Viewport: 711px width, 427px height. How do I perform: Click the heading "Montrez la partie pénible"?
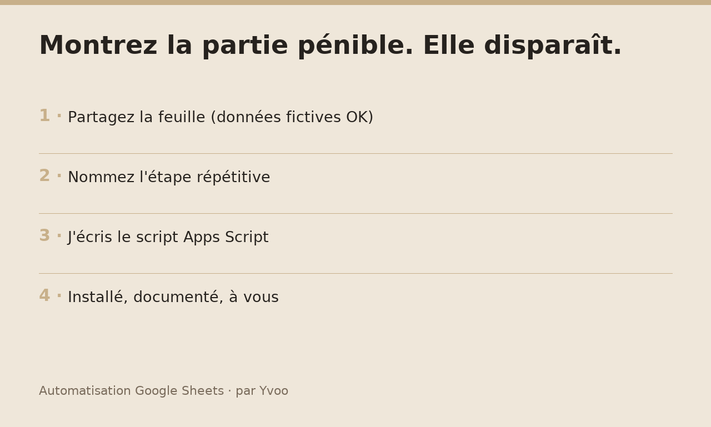(x=226, y=46)
